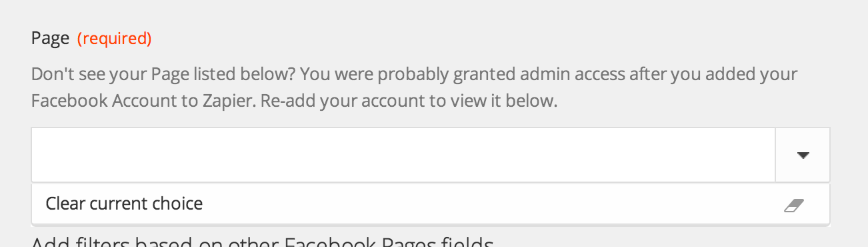Place the cursor in the Page search box
The image size is (868, 247).
point(403,155)
